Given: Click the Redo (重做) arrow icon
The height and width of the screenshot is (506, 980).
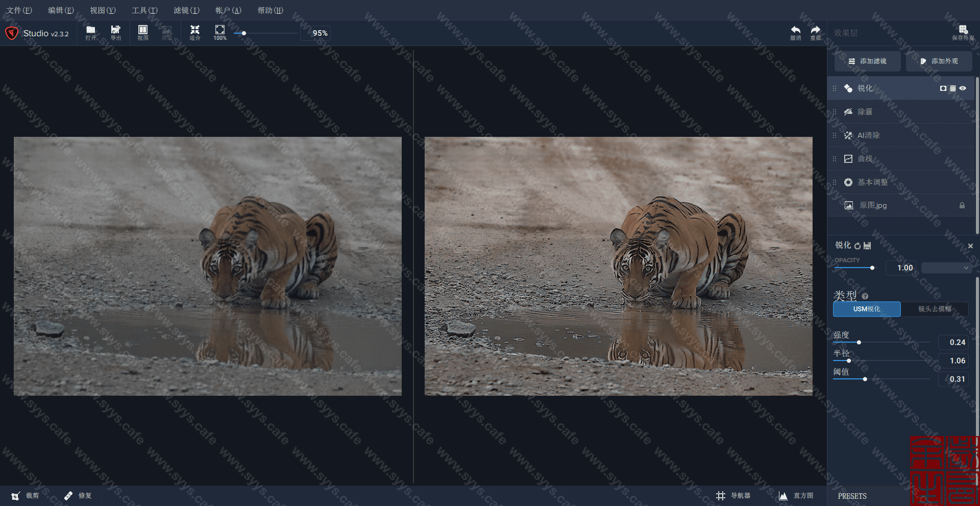Looking at the screenshot, I should click(x=816, y=32).
